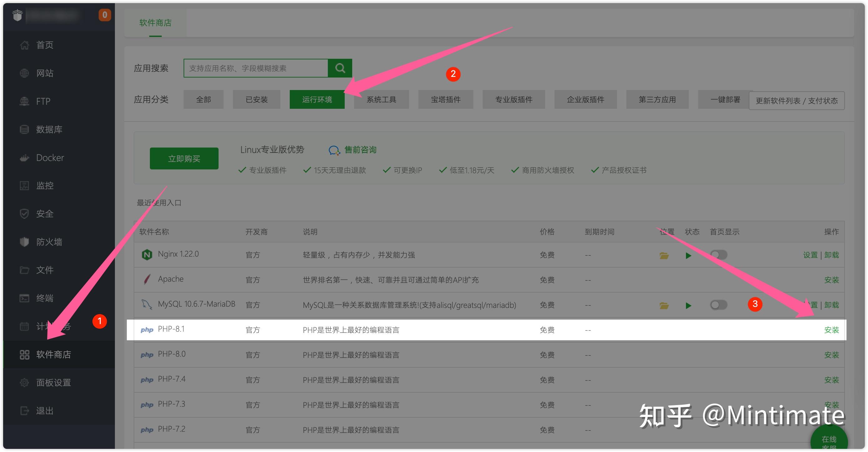The image size is (868, 452).
Task: Click 卸载 for Nginx 1.22.0
Action: (x=831, y=255)
